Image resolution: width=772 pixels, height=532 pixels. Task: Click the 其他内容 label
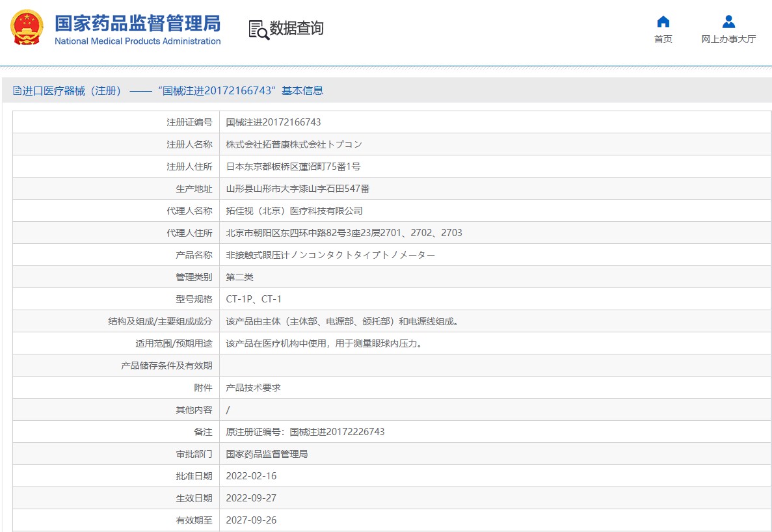point(194,410)
